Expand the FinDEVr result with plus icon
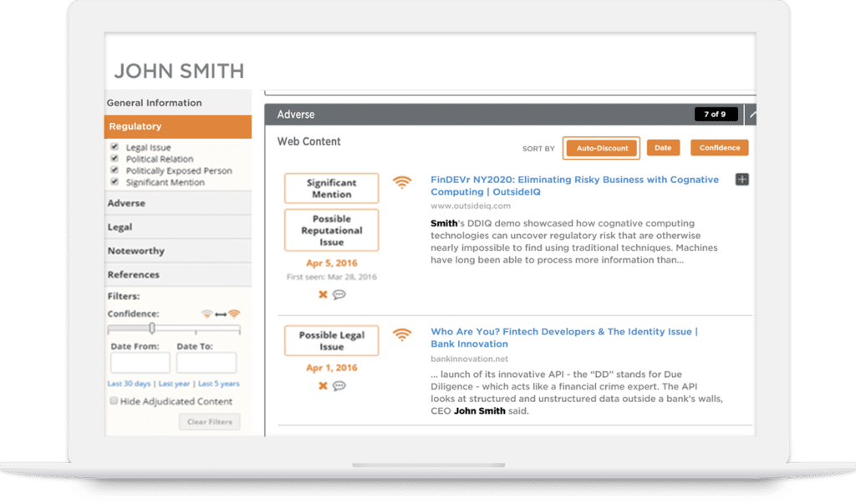The height and width of the screenshot is (504, 856). pos(742,179)
